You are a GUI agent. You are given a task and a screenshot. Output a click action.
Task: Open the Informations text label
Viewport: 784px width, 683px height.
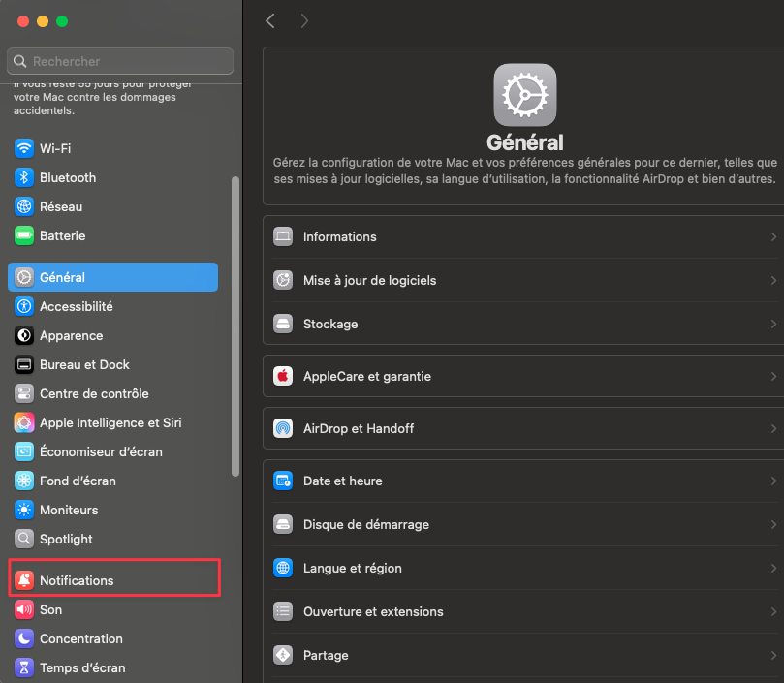coord(339,236)
